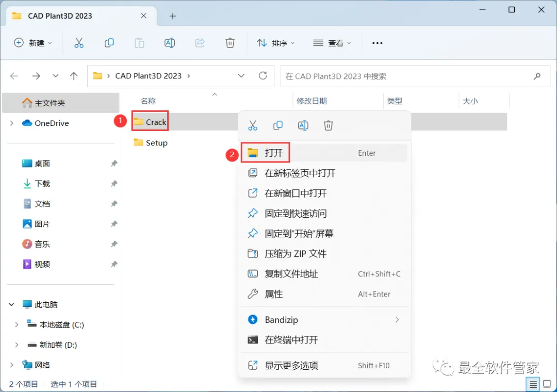Select 属性 in the context menu

point(325,295)
